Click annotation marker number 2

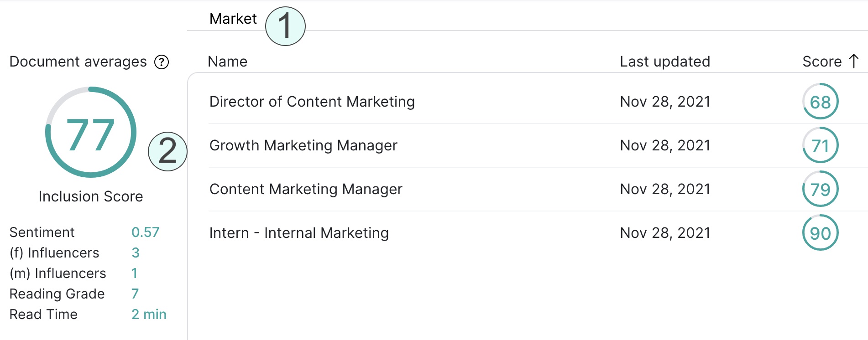coord(167,151)
